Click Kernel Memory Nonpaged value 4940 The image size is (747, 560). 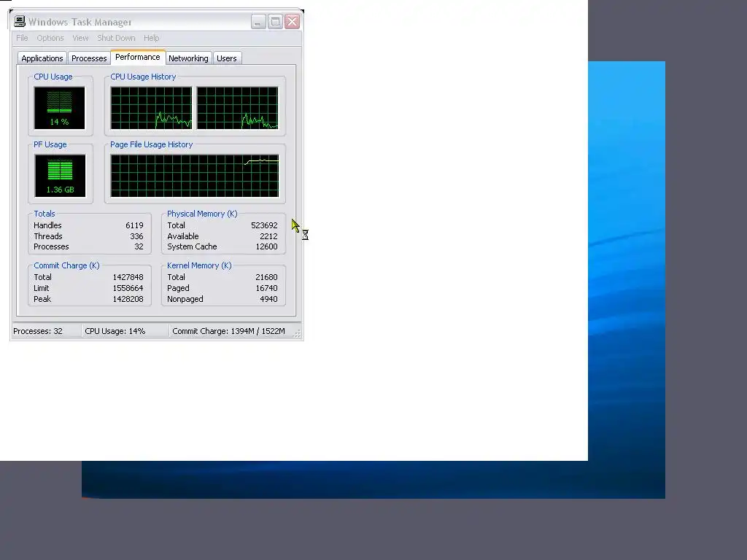(x=268, y=299)
